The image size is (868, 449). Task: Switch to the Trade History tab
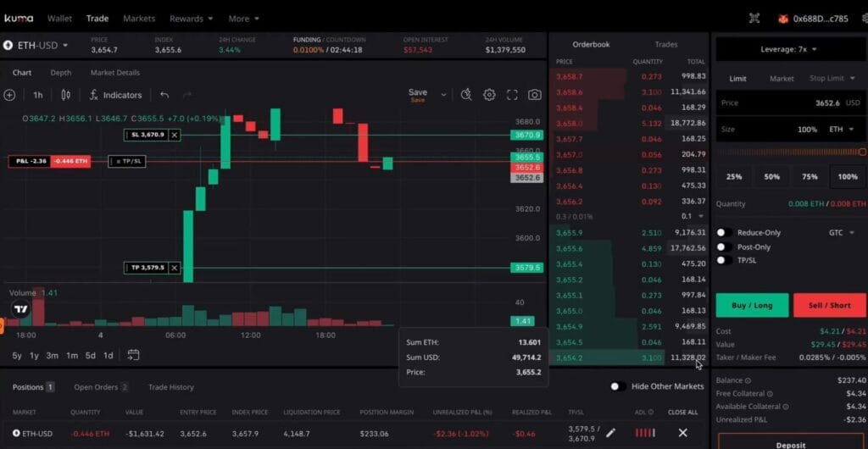tap(171, 387)
